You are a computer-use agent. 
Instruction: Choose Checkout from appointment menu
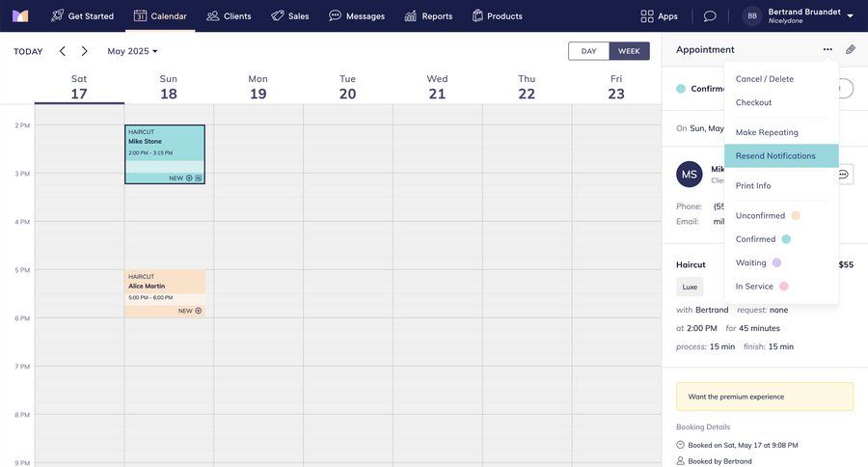[781, 102]
